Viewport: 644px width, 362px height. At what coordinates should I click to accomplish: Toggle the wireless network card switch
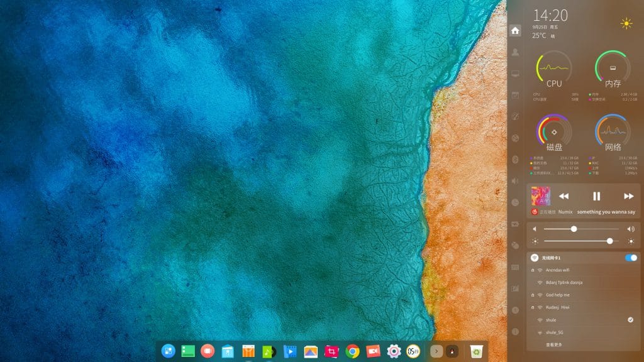point(631,258)
